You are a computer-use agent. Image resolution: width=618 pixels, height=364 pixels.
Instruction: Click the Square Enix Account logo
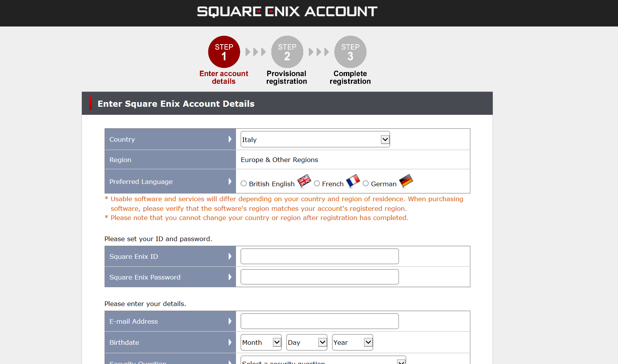(x=287, y=12)
